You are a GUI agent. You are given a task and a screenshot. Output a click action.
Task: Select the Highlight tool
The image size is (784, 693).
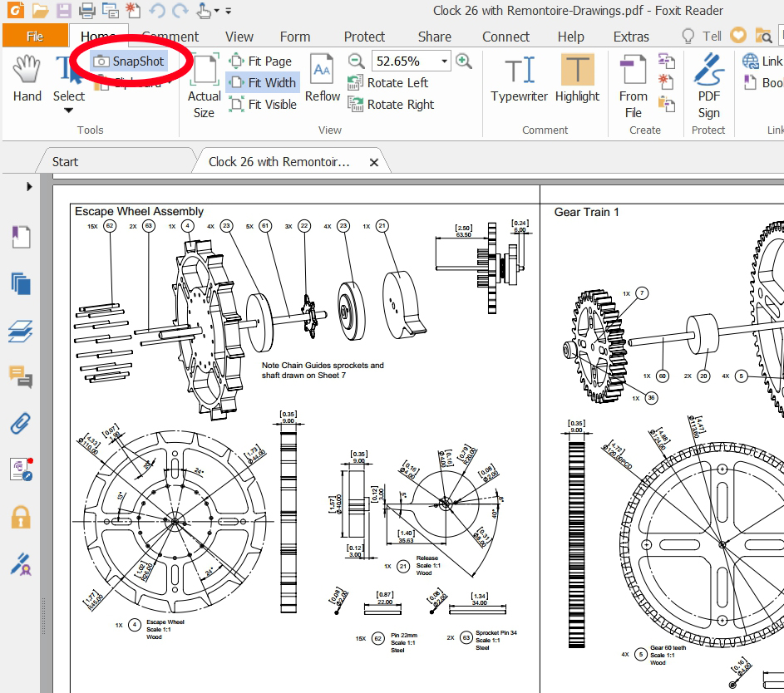[x=577, y=80]
